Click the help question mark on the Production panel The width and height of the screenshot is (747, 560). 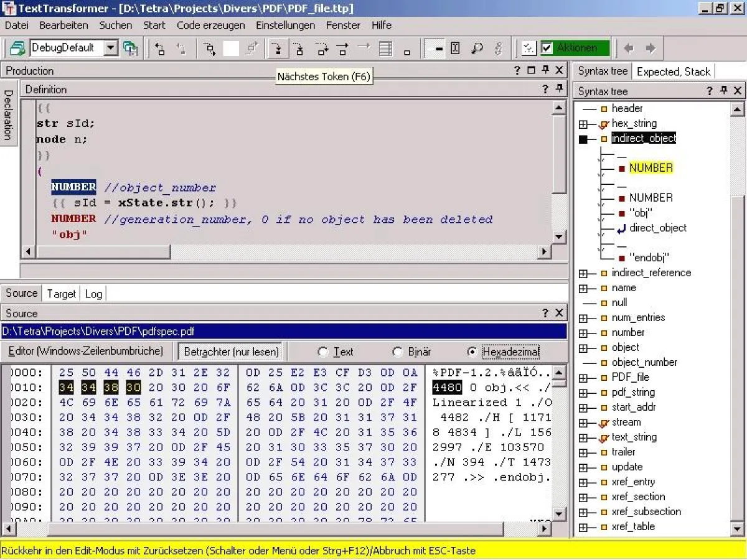click(x=517, y=70)
